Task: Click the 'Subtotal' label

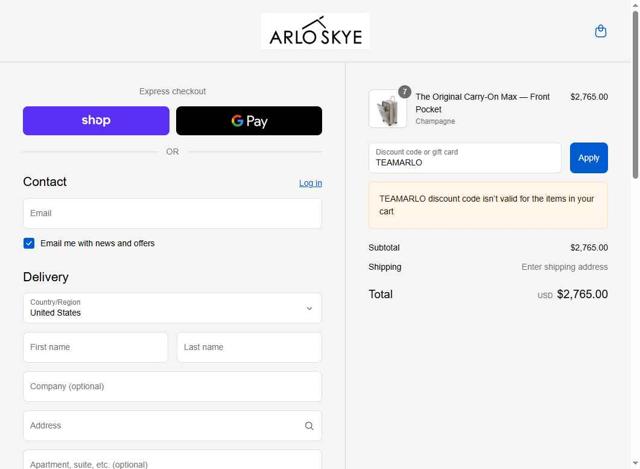Action: (384, 248)
